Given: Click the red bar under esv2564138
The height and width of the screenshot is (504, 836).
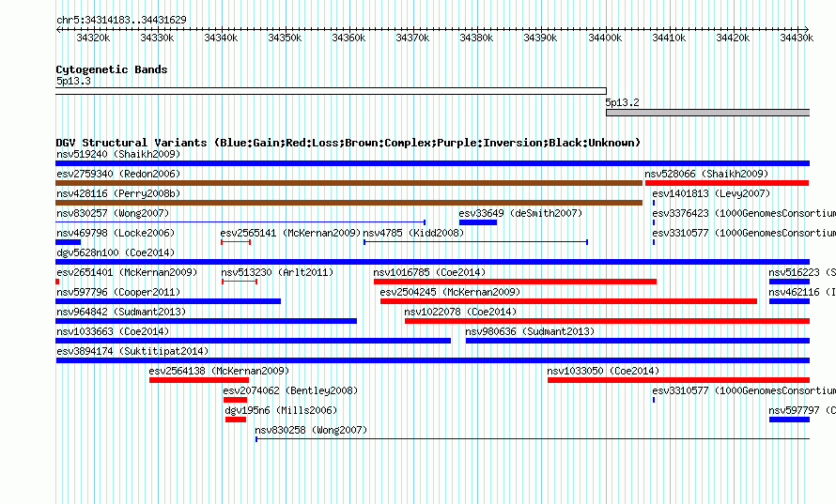Looking at the screenshot, I should (x=199, y=380).
